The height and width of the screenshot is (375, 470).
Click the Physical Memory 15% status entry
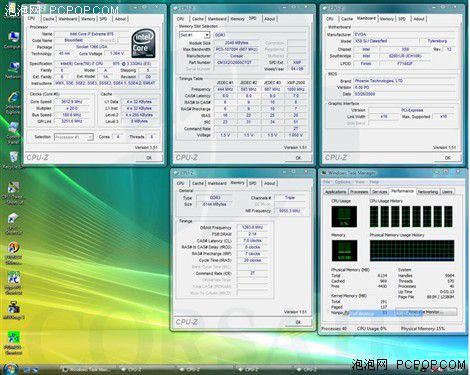423,329
